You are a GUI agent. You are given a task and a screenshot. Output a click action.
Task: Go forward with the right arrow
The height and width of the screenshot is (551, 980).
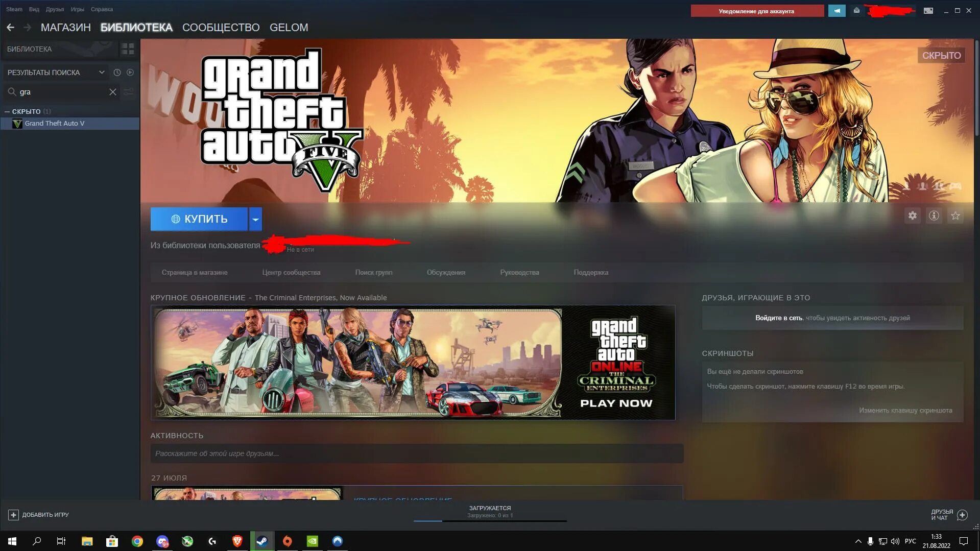[28, 28]
